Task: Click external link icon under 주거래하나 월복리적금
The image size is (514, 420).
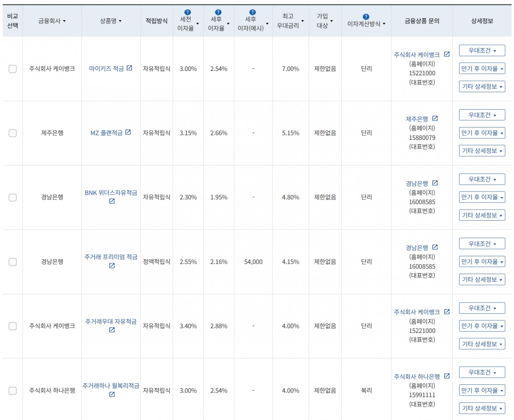Action: [x=112, y=394]
